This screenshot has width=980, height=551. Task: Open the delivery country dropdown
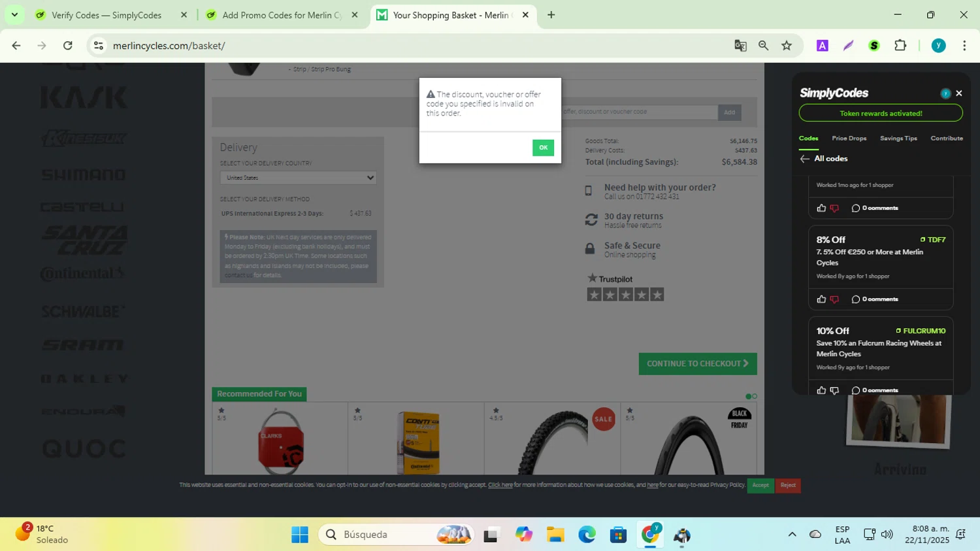(298, 178)
